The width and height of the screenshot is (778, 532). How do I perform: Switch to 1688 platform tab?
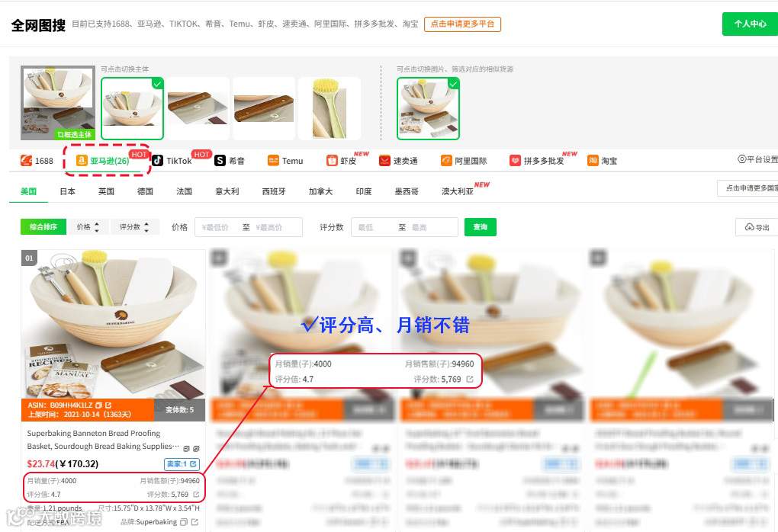pos(37,161)
